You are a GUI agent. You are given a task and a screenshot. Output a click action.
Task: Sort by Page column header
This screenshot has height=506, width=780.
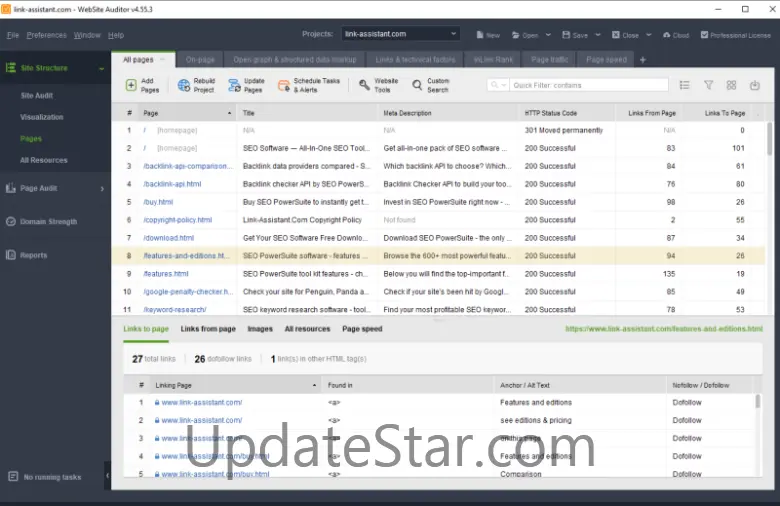click(187, 113)
